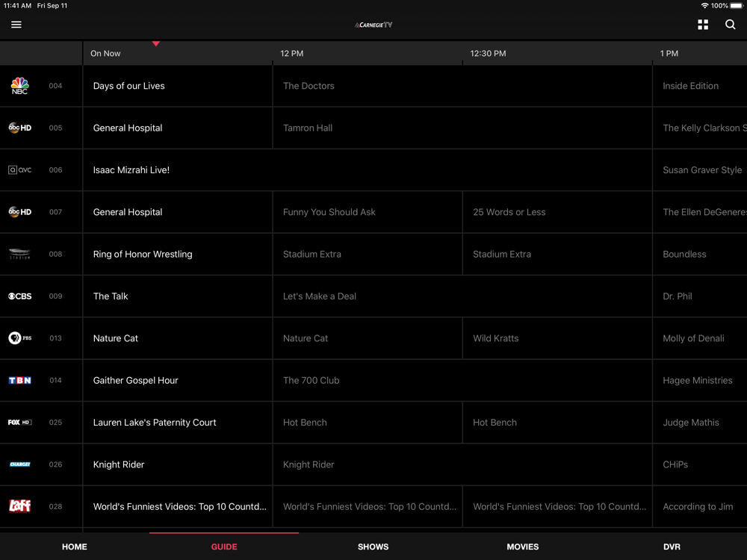This screenshot has width=747, height=560.
Task: Open the DVR tab
Action: click(x=672, y=547)
